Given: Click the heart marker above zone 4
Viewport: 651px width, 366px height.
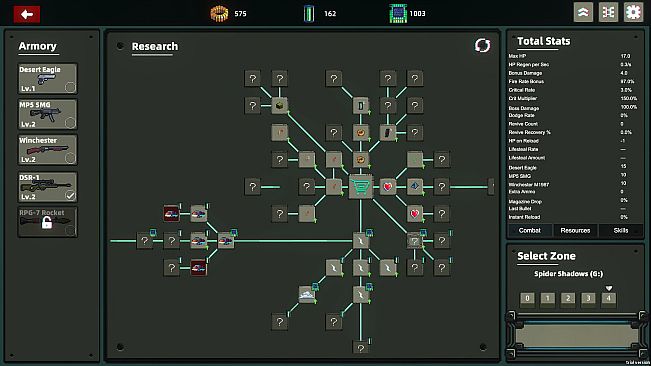Looking at the screenshot, I should click(609, 288).
